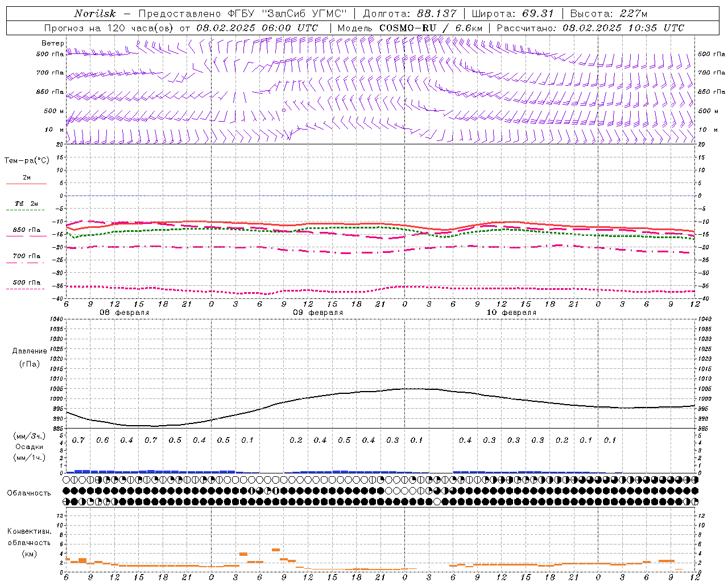This screenshot has height=582, width=728.
Task: Select the 'Осадки' precipitation label
Action: [x=30, y=447]
